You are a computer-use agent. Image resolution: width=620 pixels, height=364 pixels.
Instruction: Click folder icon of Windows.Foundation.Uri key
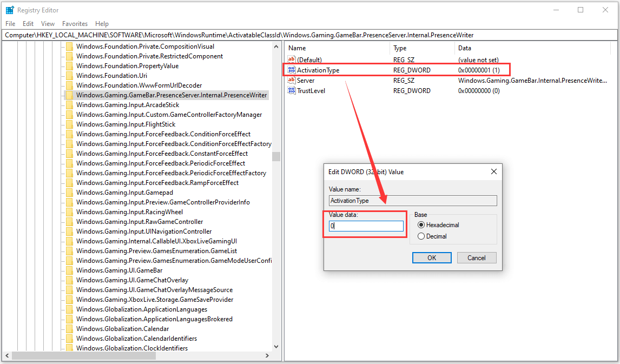tap(69, 76)
